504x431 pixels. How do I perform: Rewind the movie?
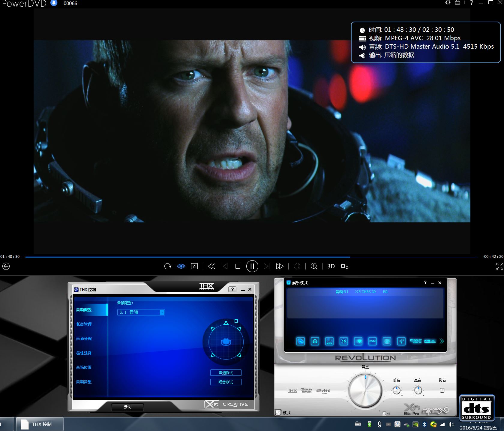pyautogui.click(x=211, y=266)
